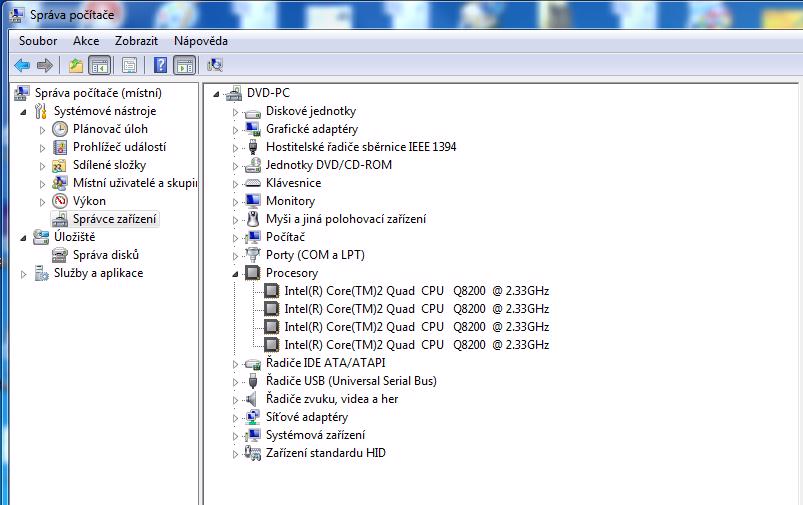Click the Sdílené složky folder icon
Screen dimensions: 803x505
click(60, 165)
